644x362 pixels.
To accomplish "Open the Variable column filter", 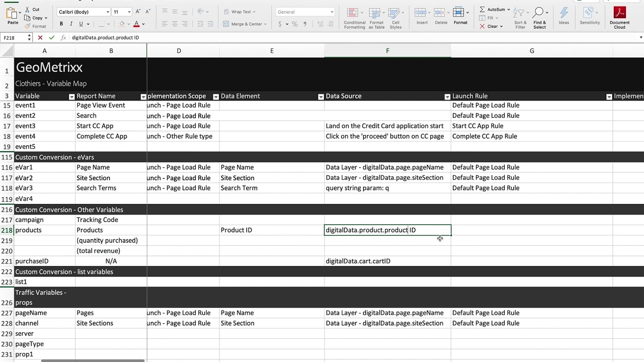I will click(71, 97).
